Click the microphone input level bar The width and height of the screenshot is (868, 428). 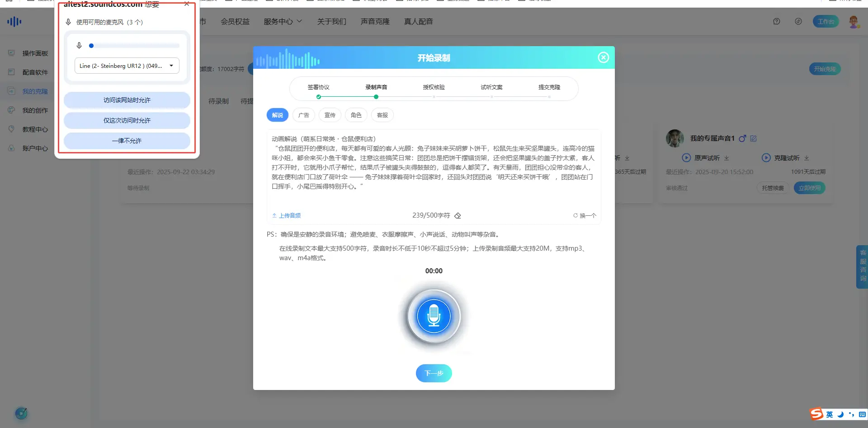click(135, 46)
